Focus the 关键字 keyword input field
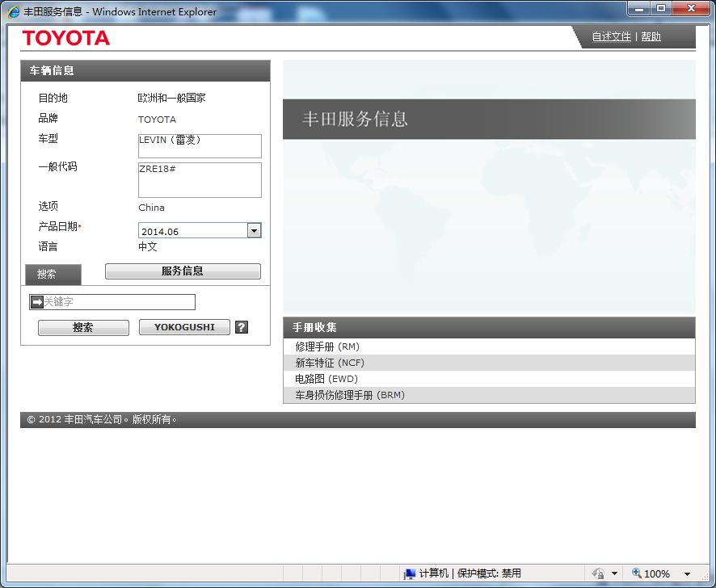The image size is (716, 588). [x=112, y=302]
